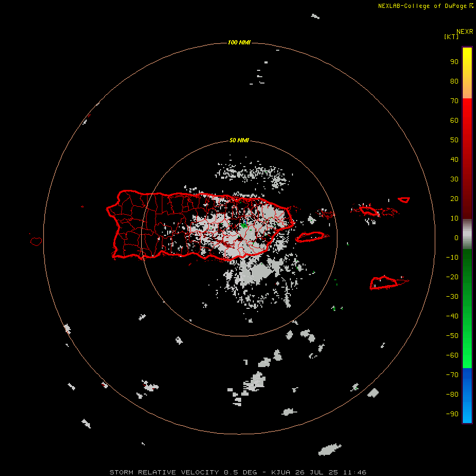Viewport: 476px width, 476px height.
Task: Click the "60" value on the velocity scale
Action: [454, 121]
